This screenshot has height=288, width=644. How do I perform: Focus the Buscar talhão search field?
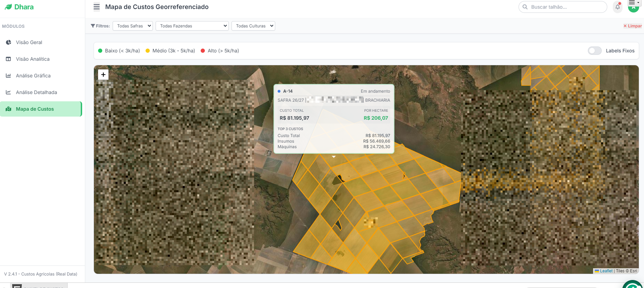click(x=563, y=7)
